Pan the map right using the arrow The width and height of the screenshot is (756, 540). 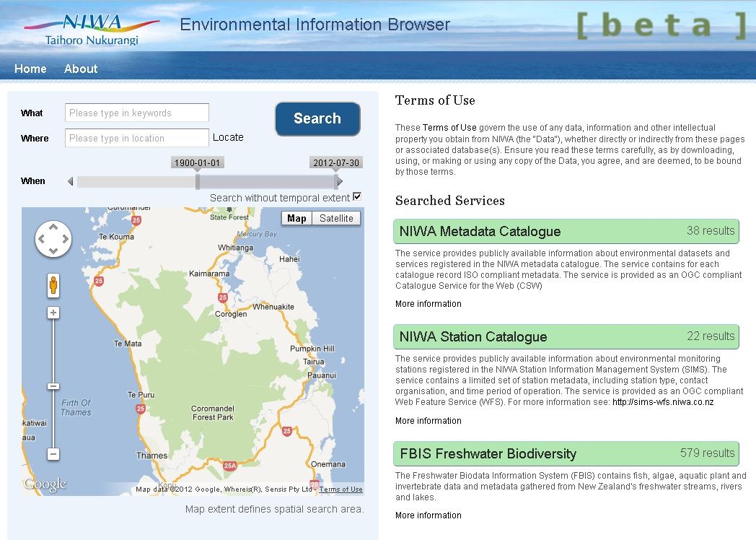[65, 239]
